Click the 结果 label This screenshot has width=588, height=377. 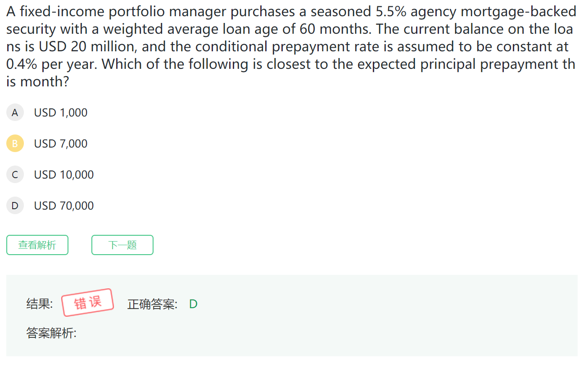(39, 304)
